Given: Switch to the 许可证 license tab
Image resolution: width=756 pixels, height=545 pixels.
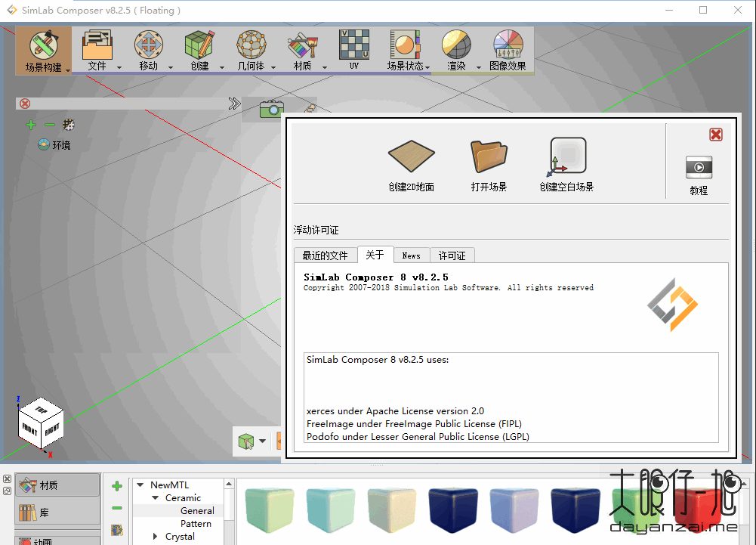Looking at the screenshot, I should point(452,255).
